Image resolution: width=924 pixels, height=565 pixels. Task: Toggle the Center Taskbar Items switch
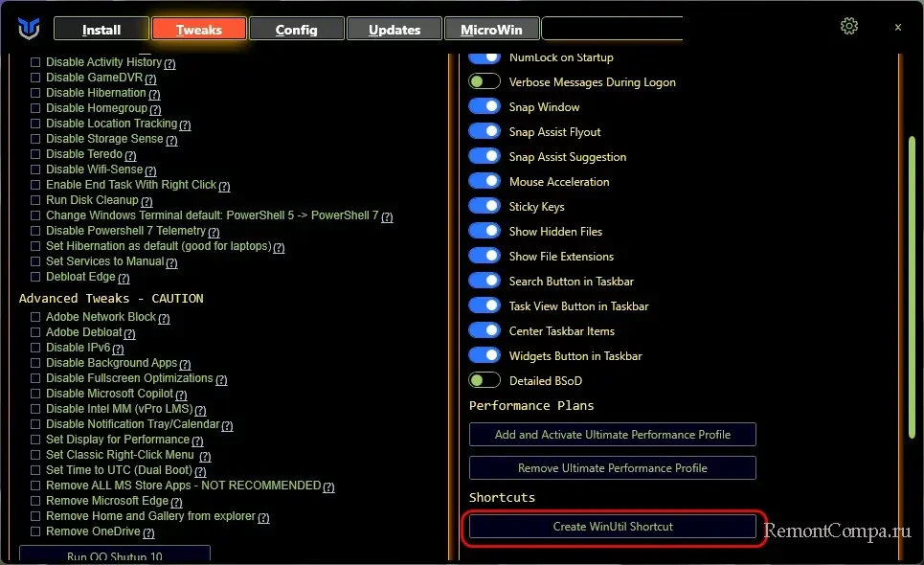485,330
